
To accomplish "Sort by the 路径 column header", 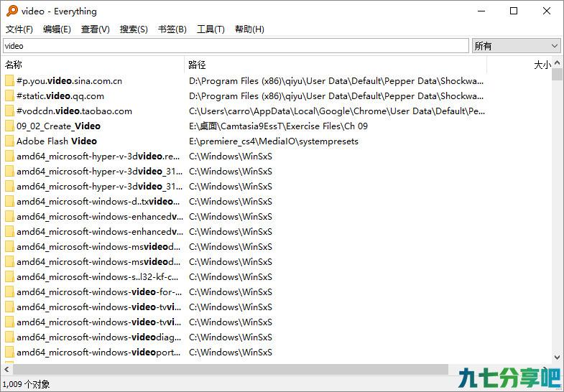I will (x=336, y=65).
